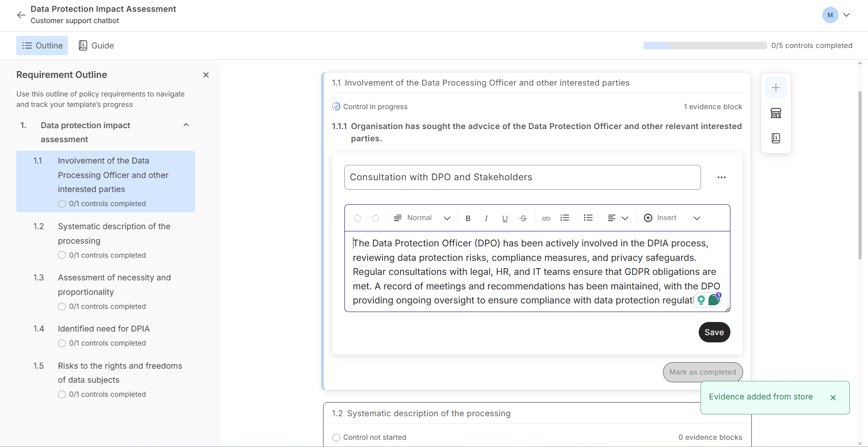Dismiss the Evidence added from store notification
The height and width of the screenshot is (447, 868).
pyautogui.click(x=833, y=398)
